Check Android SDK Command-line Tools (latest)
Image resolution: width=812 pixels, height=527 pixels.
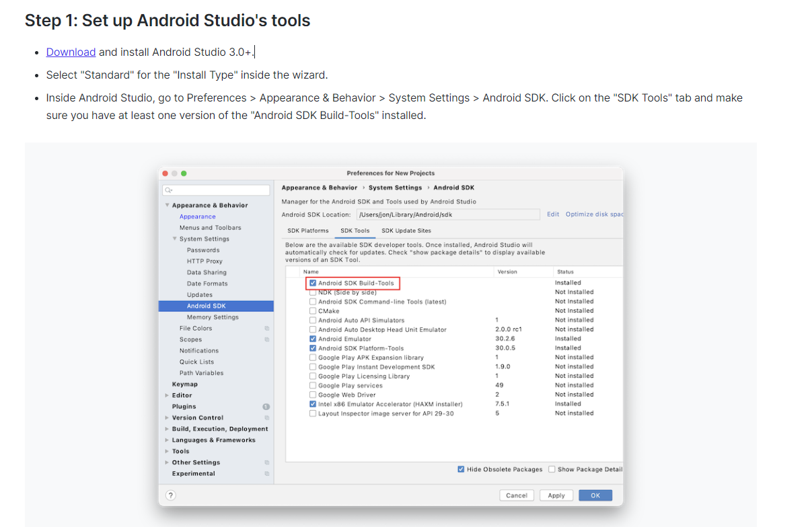[313, 302]
